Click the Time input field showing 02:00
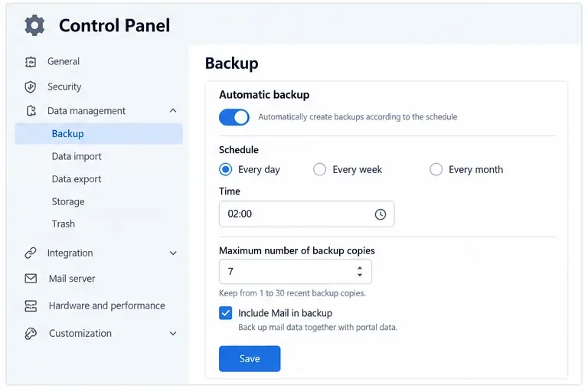 [306, 214]
